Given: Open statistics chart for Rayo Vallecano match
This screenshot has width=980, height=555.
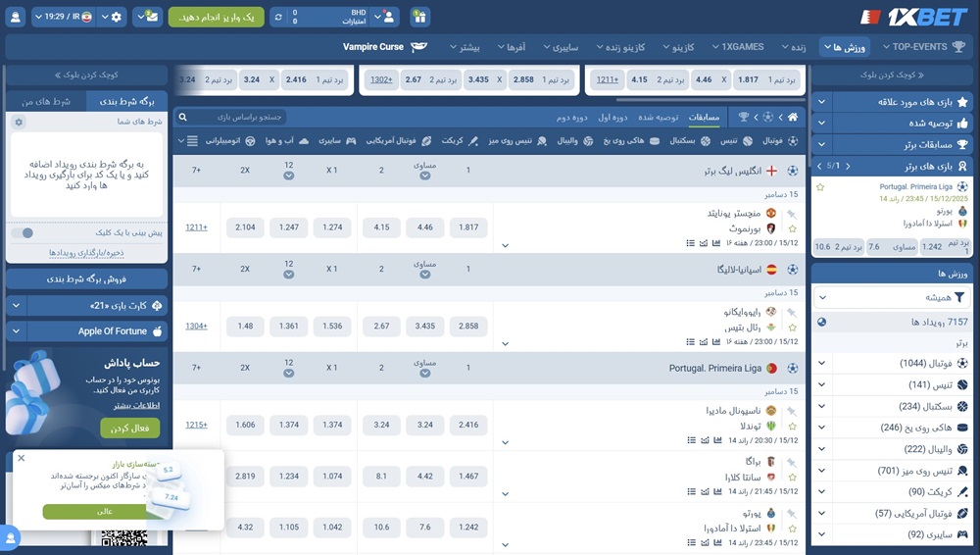Looking at the screenshot, I should click(x=716, y=341).
